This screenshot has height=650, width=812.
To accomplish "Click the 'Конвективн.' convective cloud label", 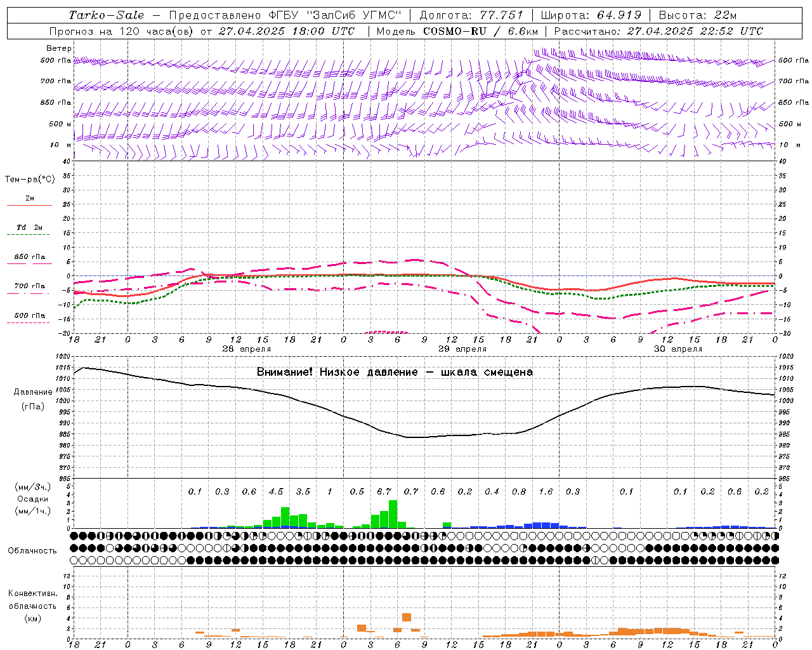I will pos(32,594).
